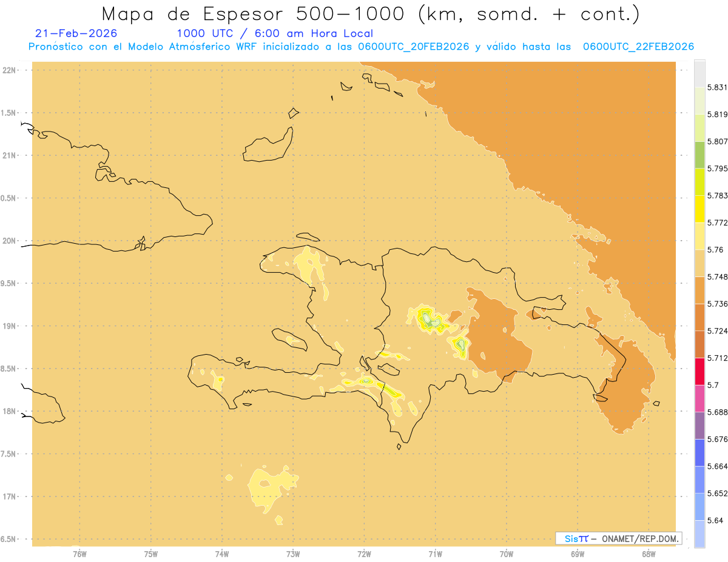This screenshot has height=562, width=728.
Task: Click the purple legend swatch above 5.676
Action: (699, 425)
